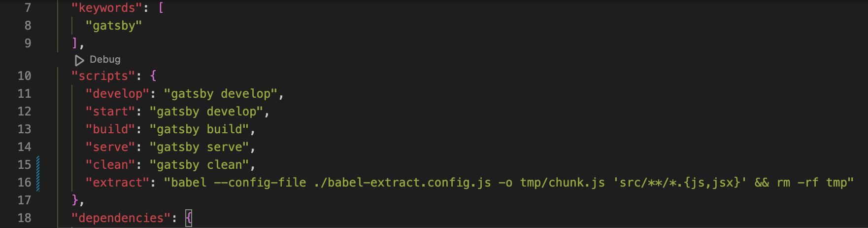Click the "gatsby build" value text
The width and height of the screenshot is (868, 228).
pyautogui.click(x=202, y=129)
